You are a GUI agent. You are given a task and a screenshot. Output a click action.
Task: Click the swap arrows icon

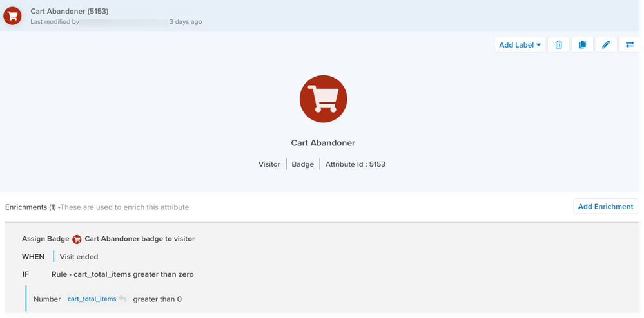tap(630, 44)
